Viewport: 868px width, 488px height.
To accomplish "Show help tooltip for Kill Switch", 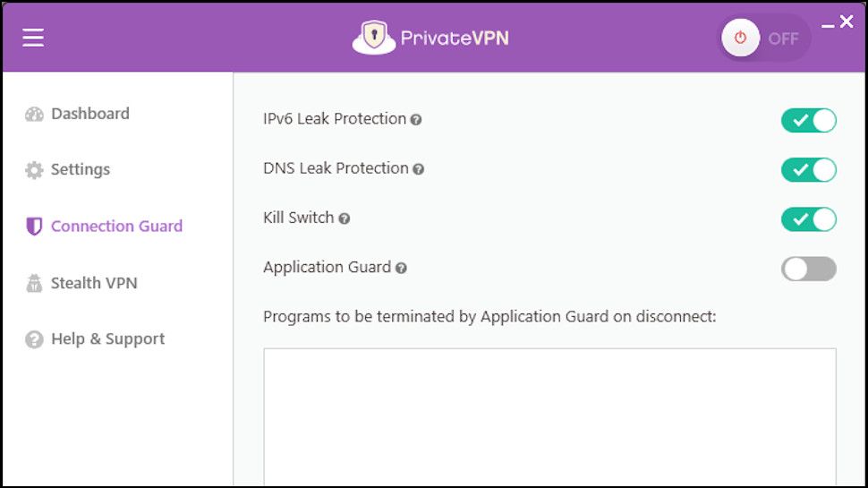I will click(x=345, y=218).
